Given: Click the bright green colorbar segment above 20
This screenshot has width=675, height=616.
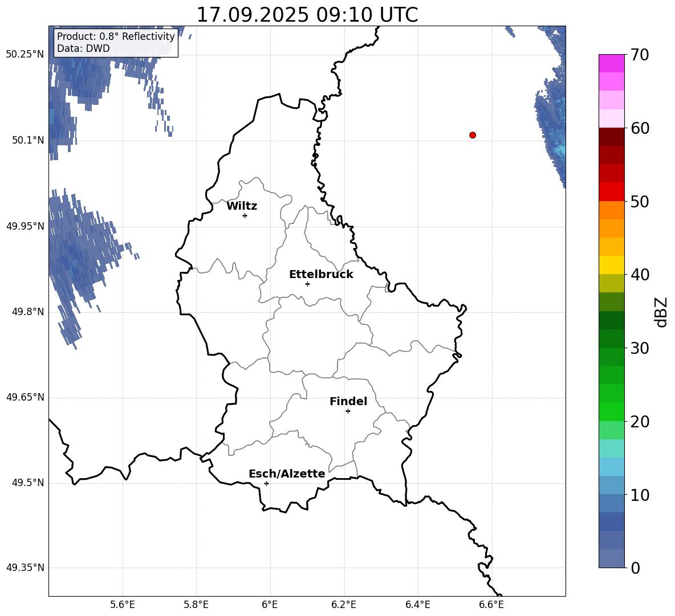Looking at the screenshot, I should tap(611, 411).
